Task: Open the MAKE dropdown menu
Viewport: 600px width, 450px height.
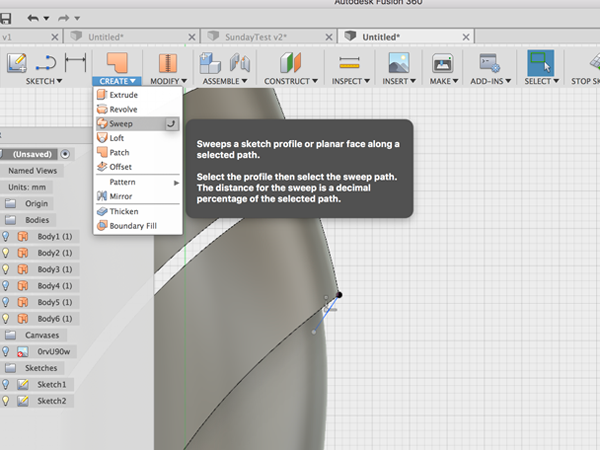Action: point(443,81)
